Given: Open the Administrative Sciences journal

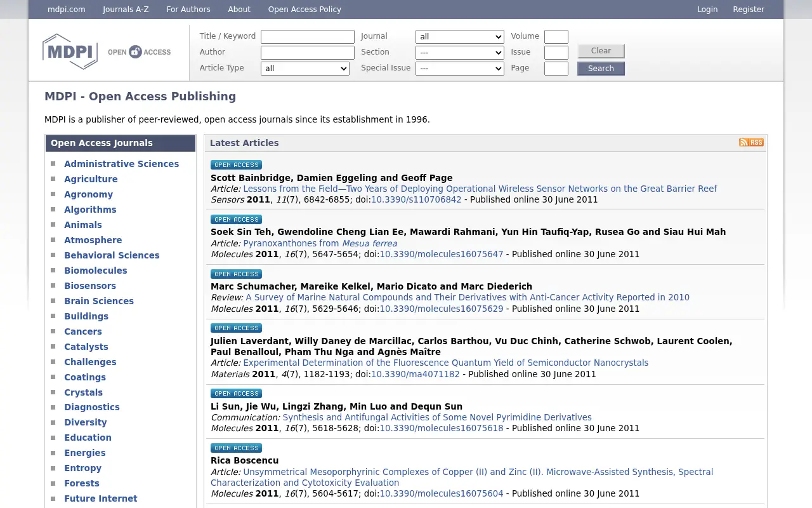Looking at the screenshot, I should click(x=121, y=164).
